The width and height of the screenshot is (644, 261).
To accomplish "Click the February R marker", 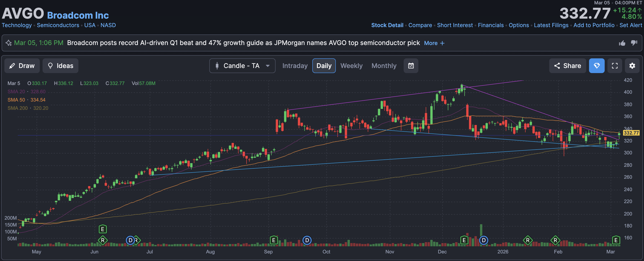I will 555,240.
